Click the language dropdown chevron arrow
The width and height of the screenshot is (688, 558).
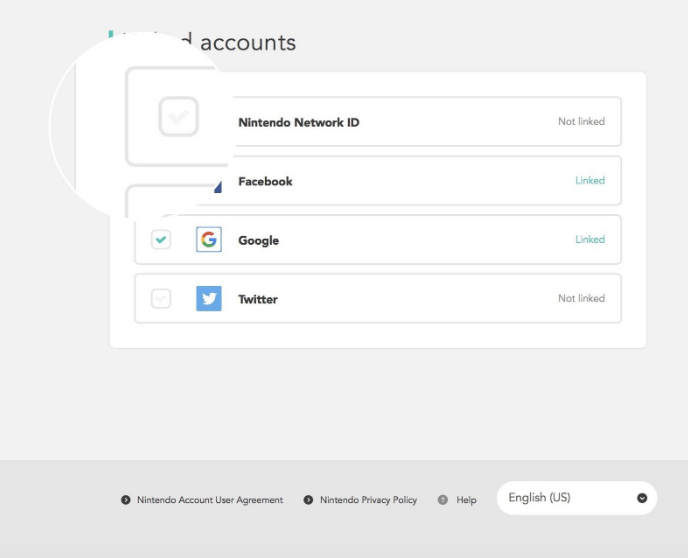[x=642, y=498]
